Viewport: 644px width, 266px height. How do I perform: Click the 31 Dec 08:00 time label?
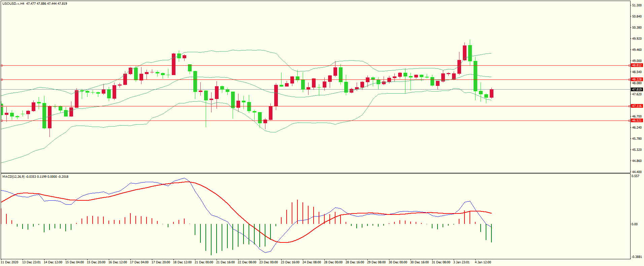(441, 262)
